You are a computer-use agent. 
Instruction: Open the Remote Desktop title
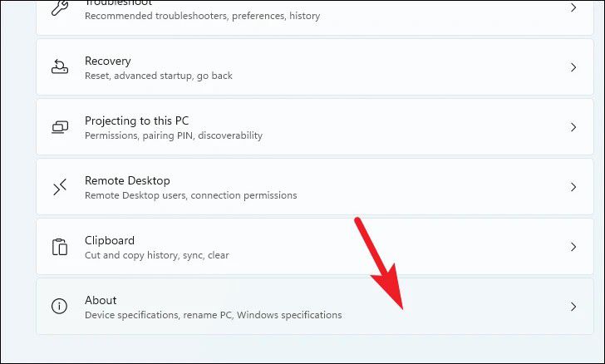(127, 180)
